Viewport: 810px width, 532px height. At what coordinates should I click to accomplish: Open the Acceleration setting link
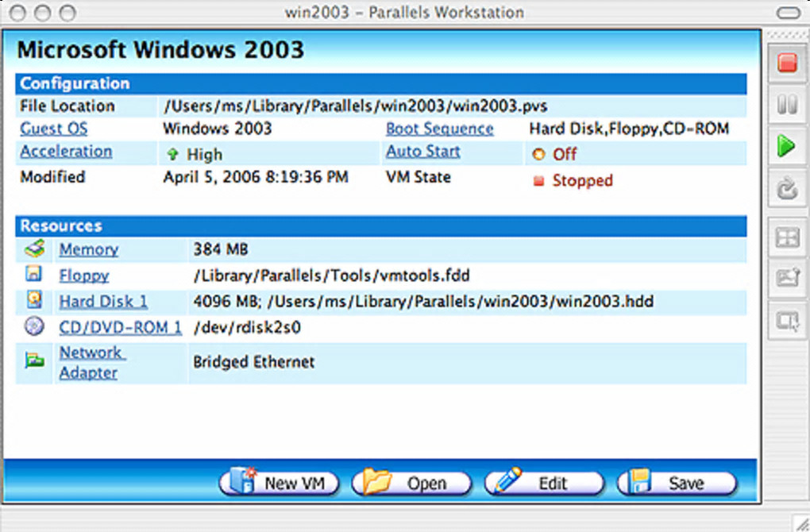pyautogui.click(x=66, y=152)
